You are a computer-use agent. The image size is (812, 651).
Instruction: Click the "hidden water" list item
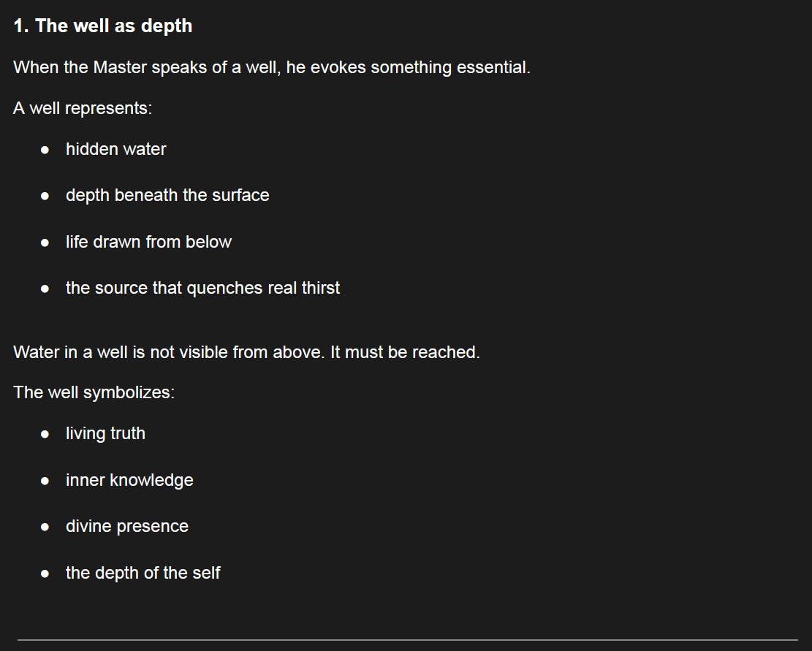pos(115,149)
